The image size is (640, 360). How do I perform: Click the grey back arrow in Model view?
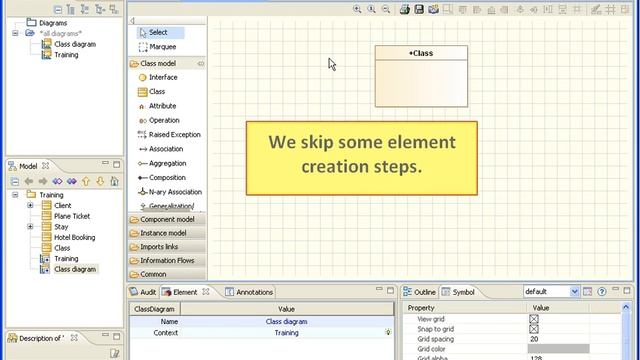pyautogui.click(x=29, y=181)
